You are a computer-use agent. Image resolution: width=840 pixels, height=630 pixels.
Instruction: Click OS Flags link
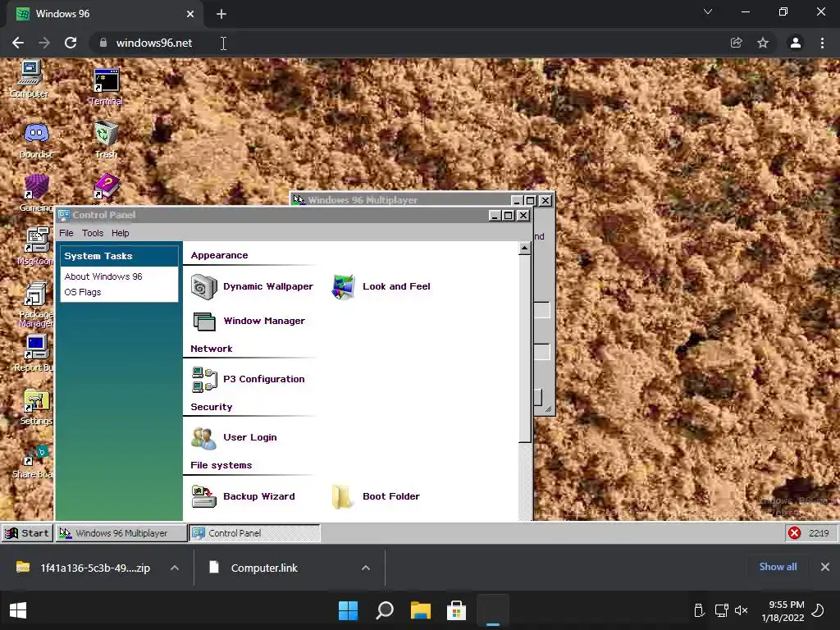point(83,292)
